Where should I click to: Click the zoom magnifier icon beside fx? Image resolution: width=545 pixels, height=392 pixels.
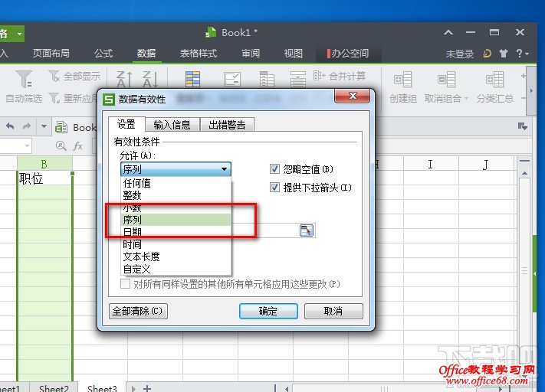(61, 145)
